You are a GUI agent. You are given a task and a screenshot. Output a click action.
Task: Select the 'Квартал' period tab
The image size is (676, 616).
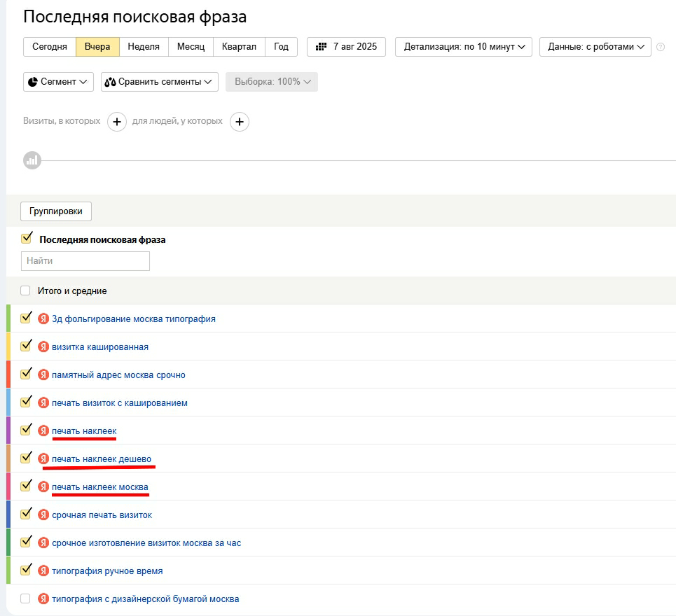[x=239, y=46]
